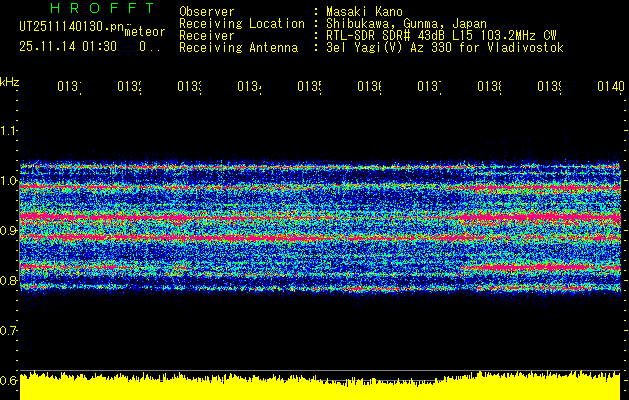
Task: Click the RTL-SDR SDR# receiver description
Action: (x=441, y=36)
